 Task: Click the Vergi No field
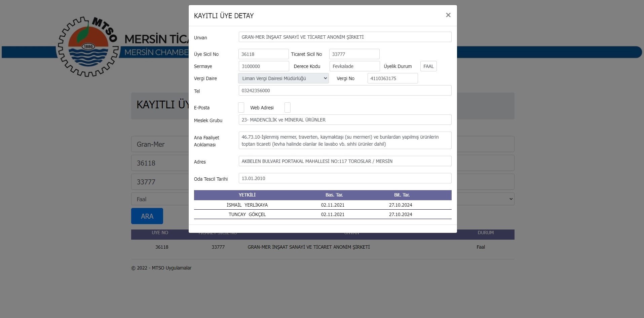[392, 78]
